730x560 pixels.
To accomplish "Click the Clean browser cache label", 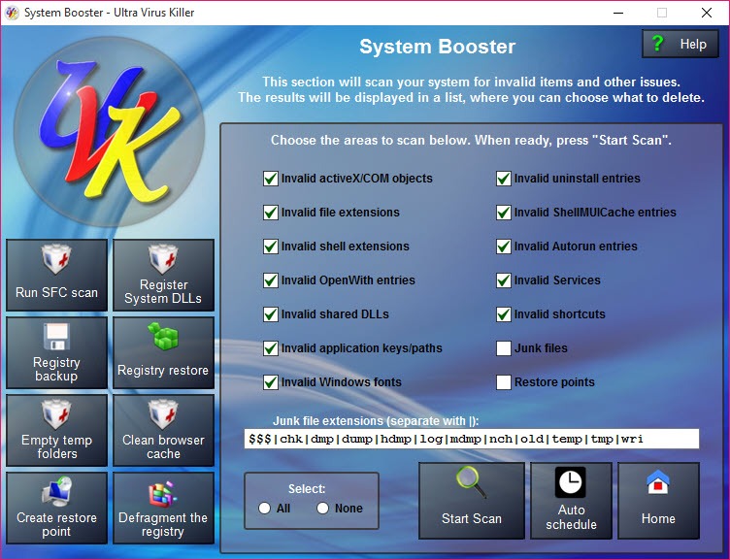I will [x=163, y=446].
